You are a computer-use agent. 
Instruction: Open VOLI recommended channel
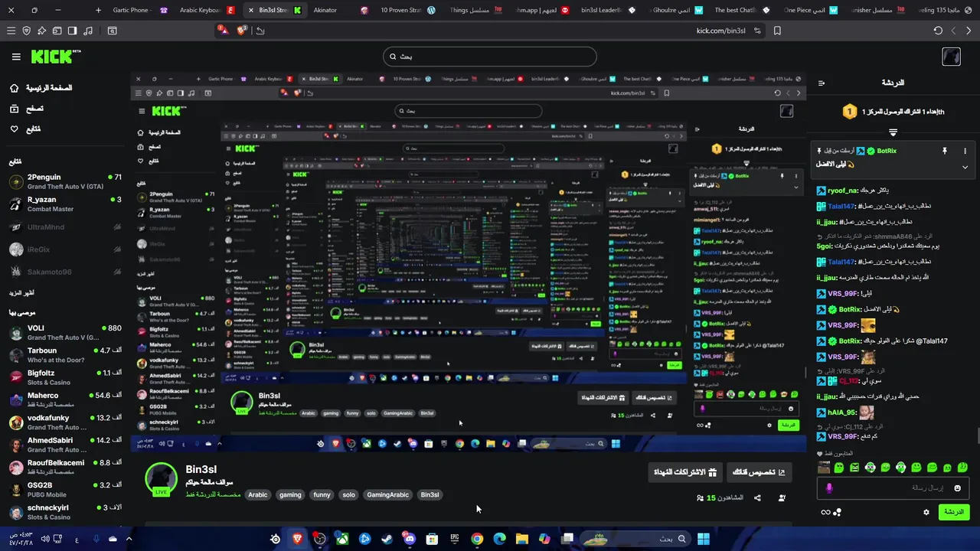[x=64, y=333]
